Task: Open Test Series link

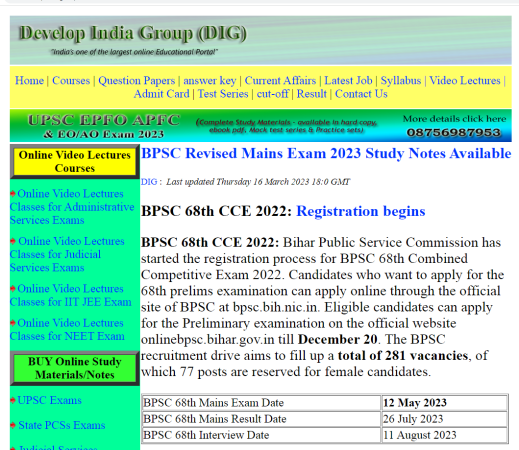Action: (x=223, y=94)
